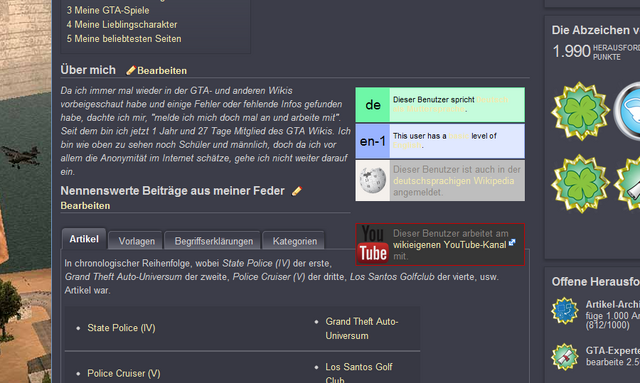The image size is (640, 383).
Task: Click the Die Abzeichen heading
Action: tap(596, 30)
